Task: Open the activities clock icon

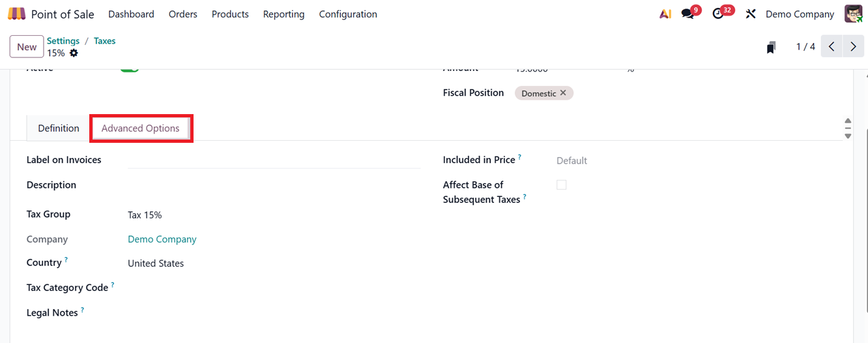Action: [x=718, y=14]
